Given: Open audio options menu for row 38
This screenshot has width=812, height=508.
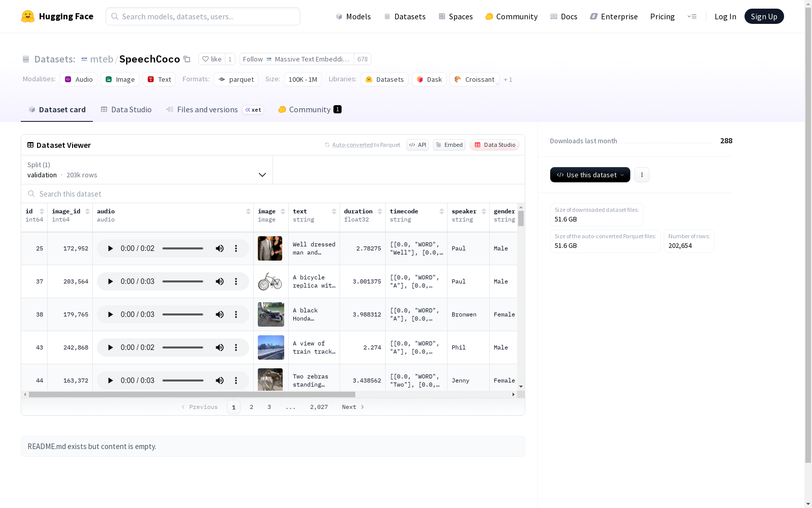Looking at the screenshot, I should [x=236, y=314].
